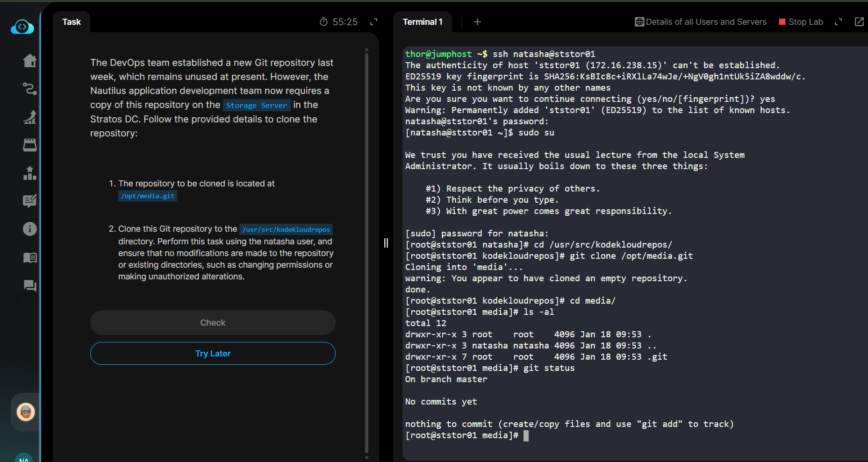This screenshot has width=868, height=462.
Task: Add a new terminal tab with plus
Action: (477, 22)
